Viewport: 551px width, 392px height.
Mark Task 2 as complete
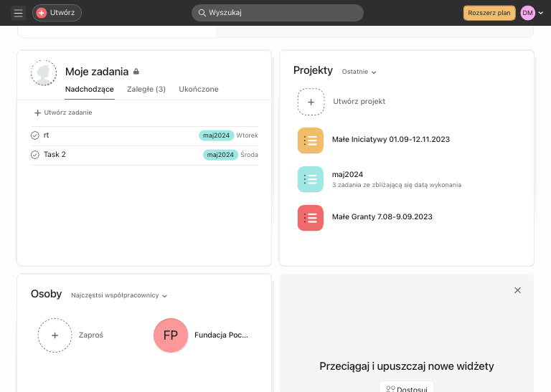point(35,155)
